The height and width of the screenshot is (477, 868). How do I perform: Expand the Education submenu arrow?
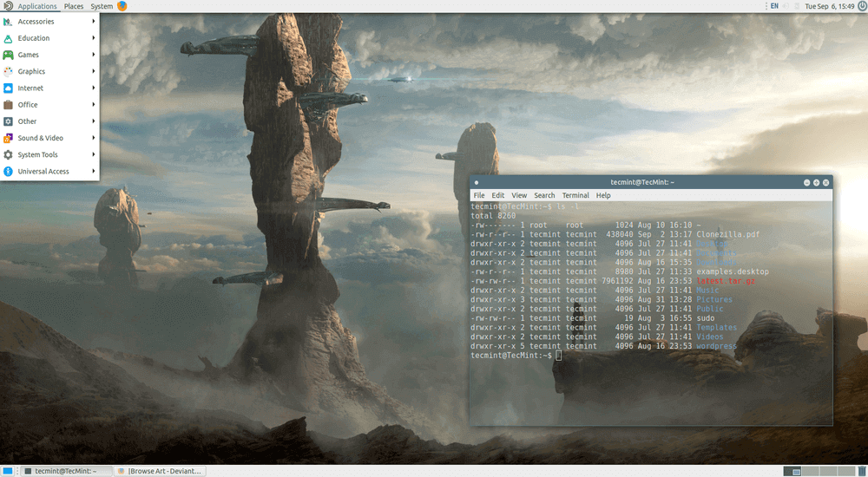point(94,38)
